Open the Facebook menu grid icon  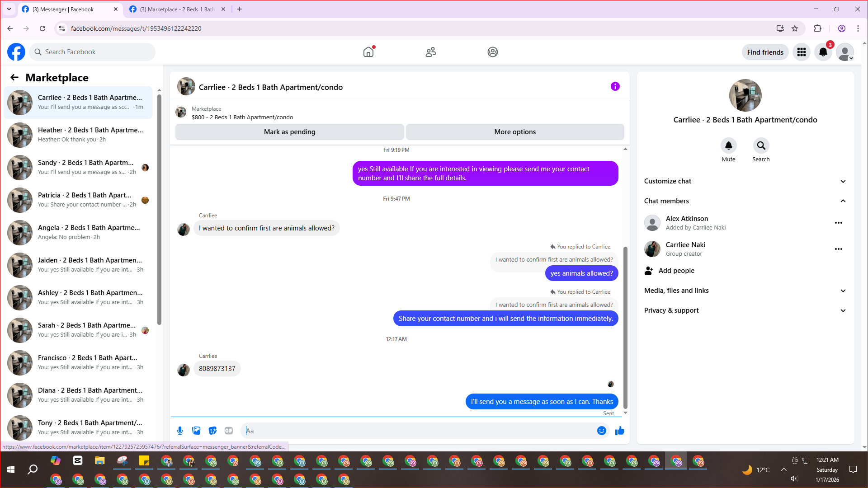802,52
